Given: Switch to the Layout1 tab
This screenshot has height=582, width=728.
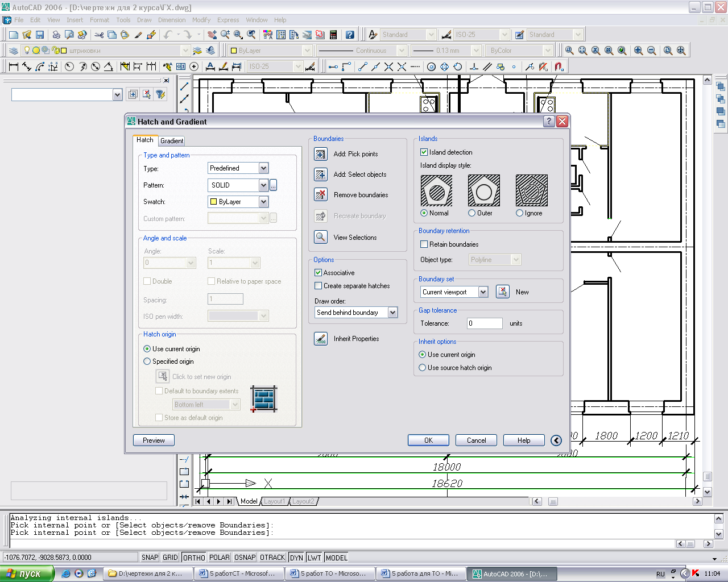Looking at the screenshot, I should click(x=274, y=501).
